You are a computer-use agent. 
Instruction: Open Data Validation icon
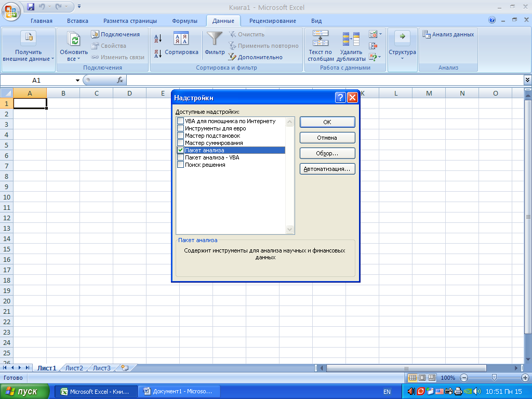click(x=373, y=34)
